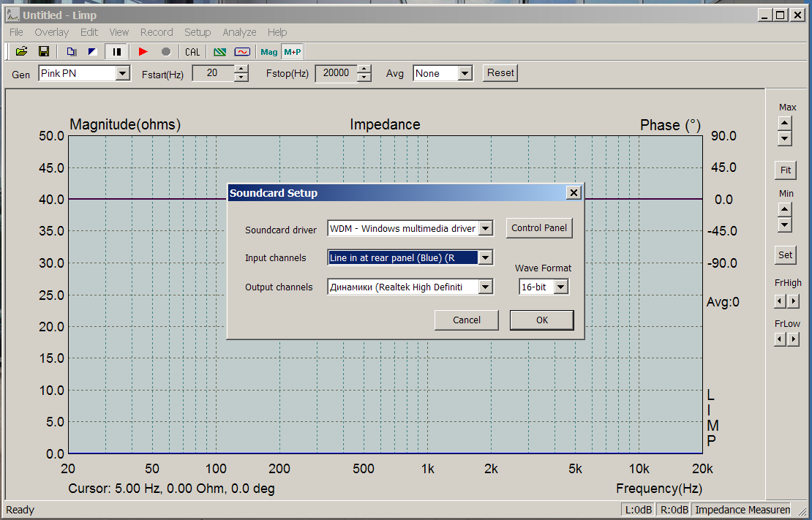This screenshot has height=520, width=812.
Task: Open the Wave Format 16-bit dropdown
Action: [561, 287]
